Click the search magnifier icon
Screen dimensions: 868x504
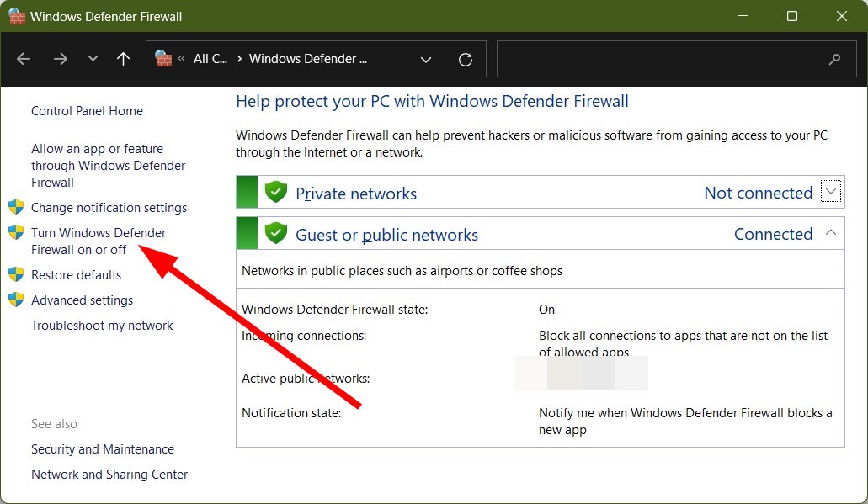(x=834, y=59)
